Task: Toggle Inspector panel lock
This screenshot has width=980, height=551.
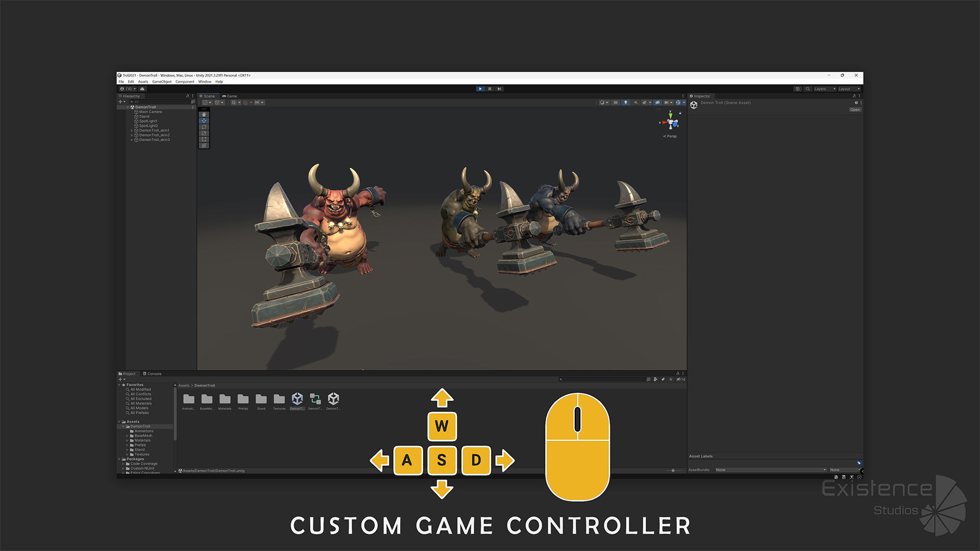Action: [854, 96]
